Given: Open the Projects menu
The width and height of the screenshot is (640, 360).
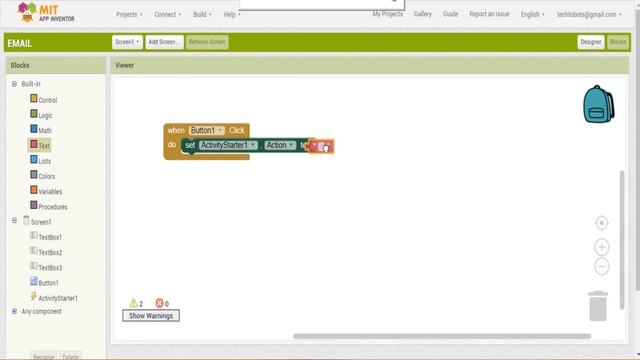Looking at the screenshot, I should pyautogui.click(x=129, y=14).
